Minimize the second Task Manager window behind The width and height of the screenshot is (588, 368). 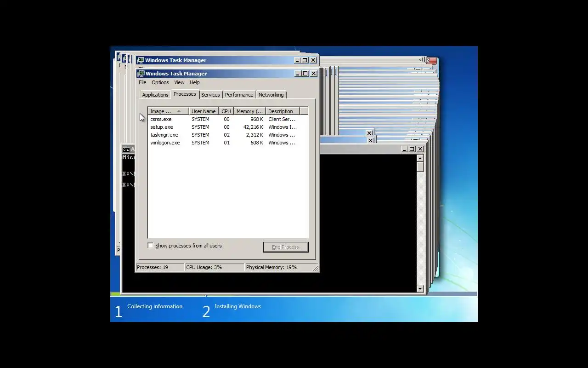(x=297, y=60)
